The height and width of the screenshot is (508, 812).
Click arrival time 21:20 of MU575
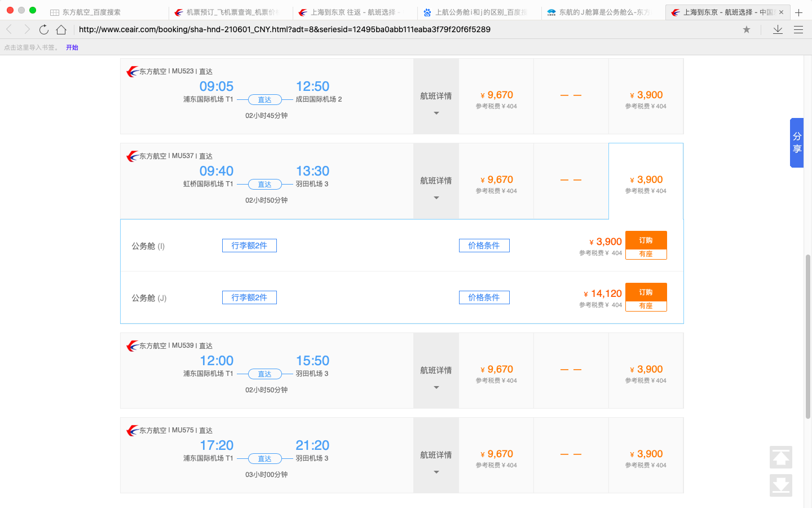click(312, 445)
